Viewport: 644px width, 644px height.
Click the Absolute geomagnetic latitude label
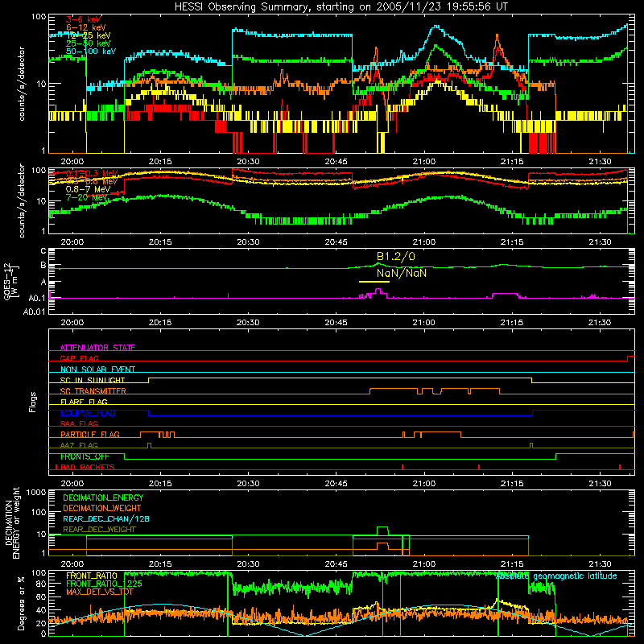click(x=556, y=576)
